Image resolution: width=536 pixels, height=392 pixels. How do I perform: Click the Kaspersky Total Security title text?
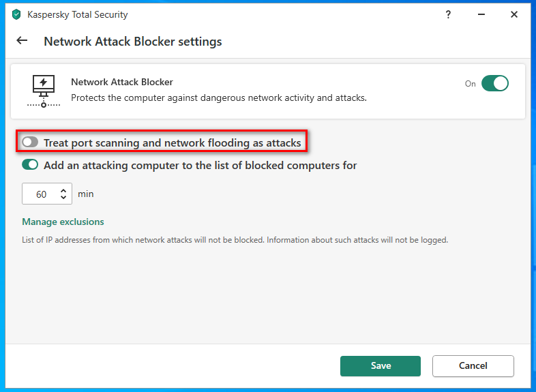tap(77, 14)
